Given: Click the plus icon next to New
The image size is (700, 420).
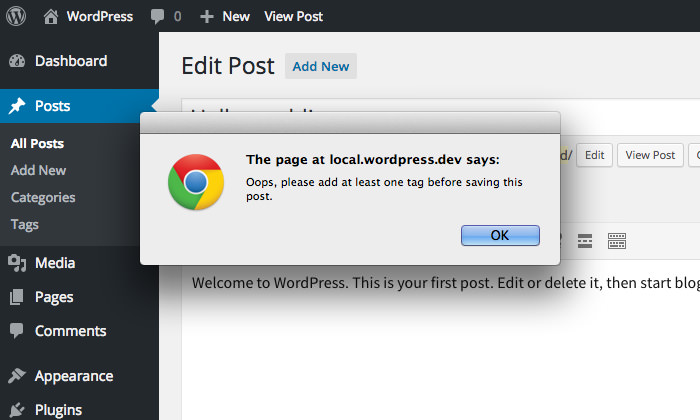Looking at the screenshot, I should click(x=206, y=17).
